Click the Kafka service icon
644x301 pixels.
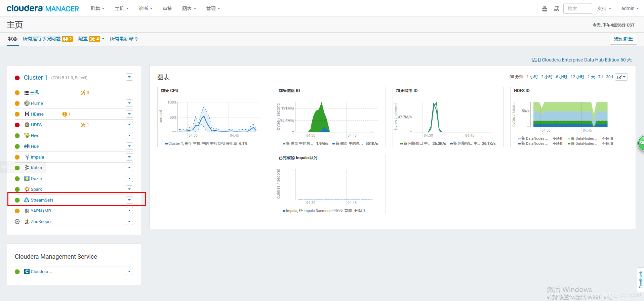[27, 168]
